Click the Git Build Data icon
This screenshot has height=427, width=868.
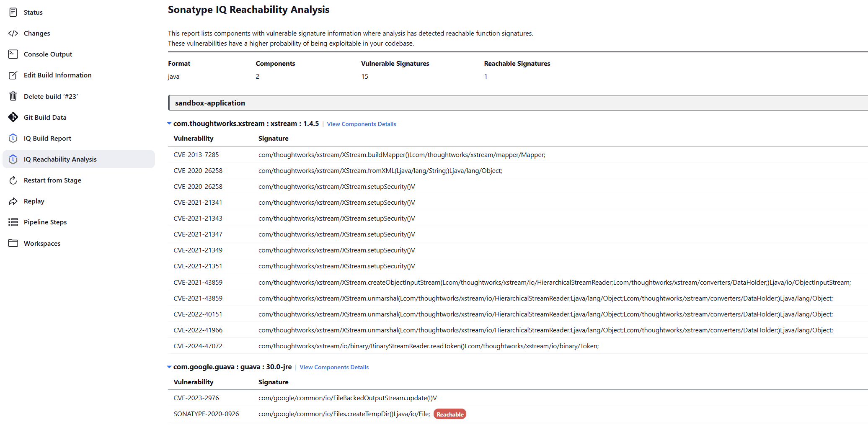point(13,117)
